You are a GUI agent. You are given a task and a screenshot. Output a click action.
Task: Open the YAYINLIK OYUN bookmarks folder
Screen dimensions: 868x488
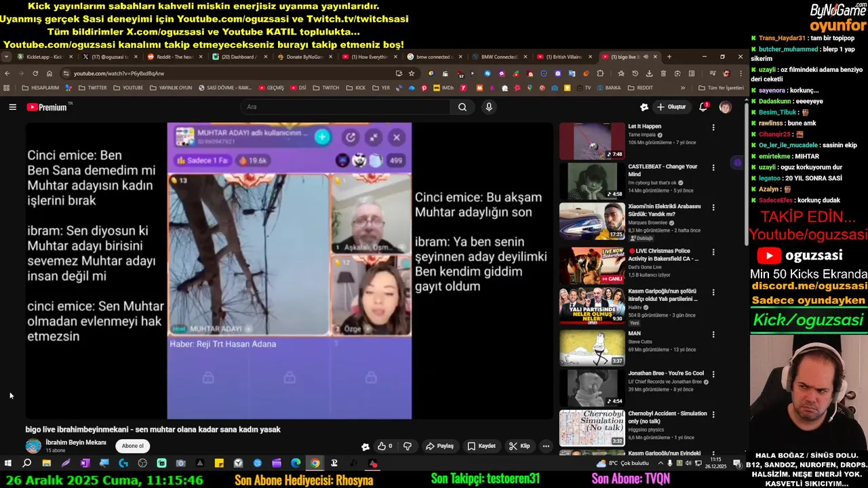point(171,87)
